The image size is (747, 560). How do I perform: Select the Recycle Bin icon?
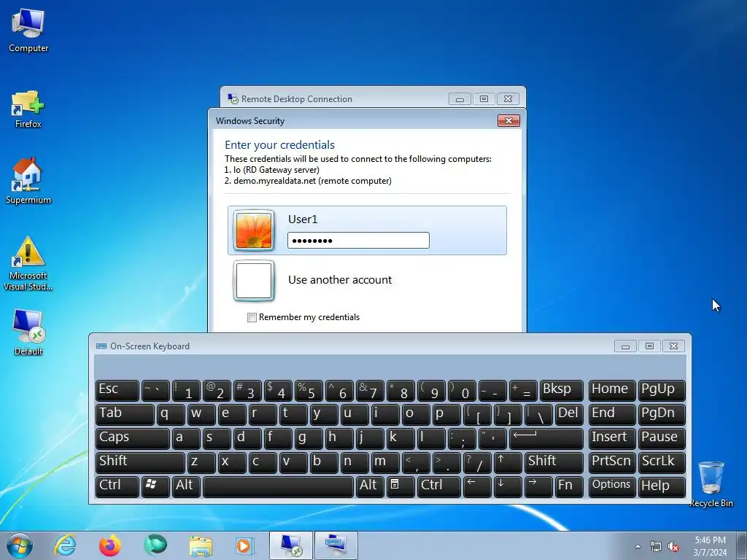pos(711,484)
